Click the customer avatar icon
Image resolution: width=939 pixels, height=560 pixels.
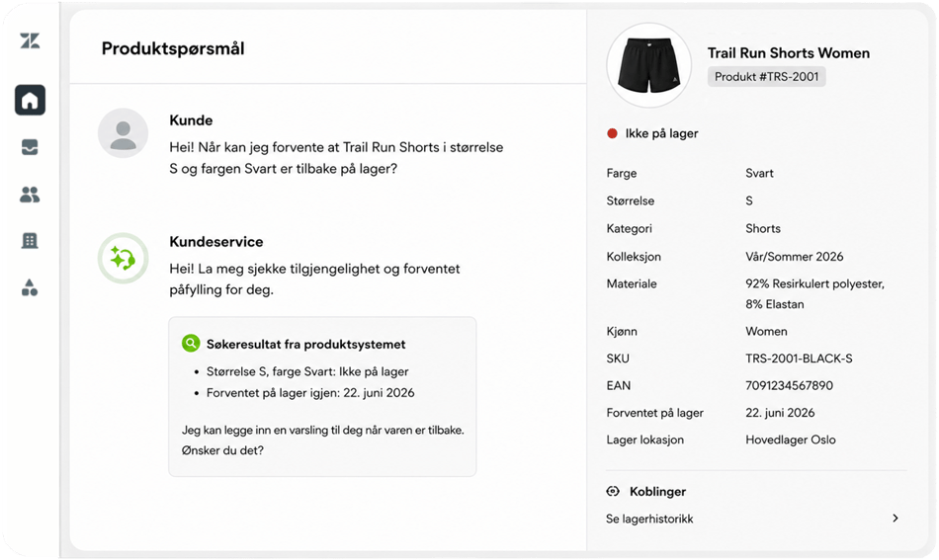point(124,133)
